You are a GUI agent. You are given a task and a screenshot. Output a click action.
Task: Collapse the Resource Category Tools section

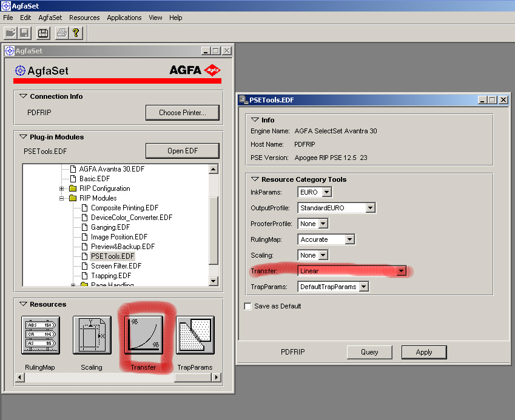[255, 179]
